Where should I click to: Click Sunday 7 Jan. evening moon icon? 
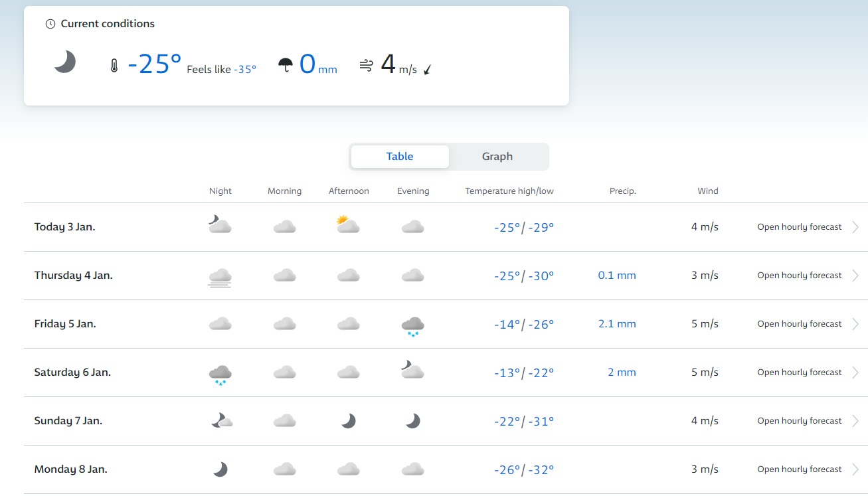412,421
